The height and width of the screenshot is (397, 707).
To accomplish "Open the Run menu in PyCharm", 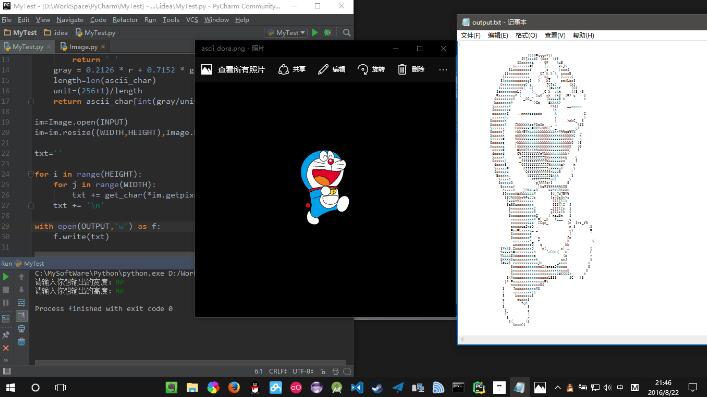I will point(150,20).
